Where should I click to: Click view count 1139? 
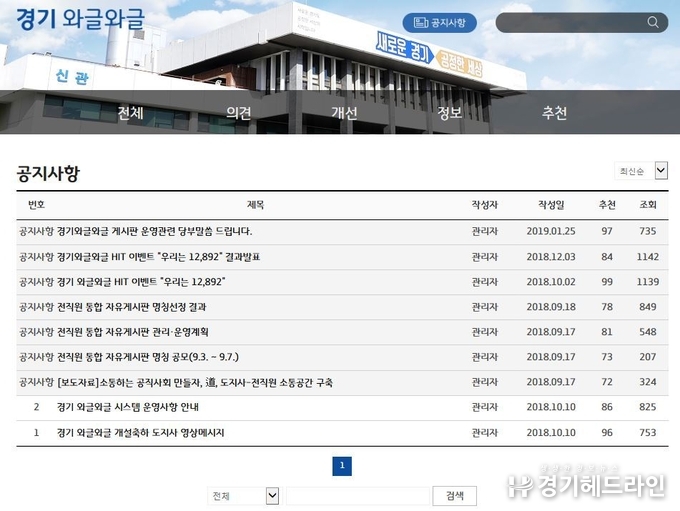[648, 282]
